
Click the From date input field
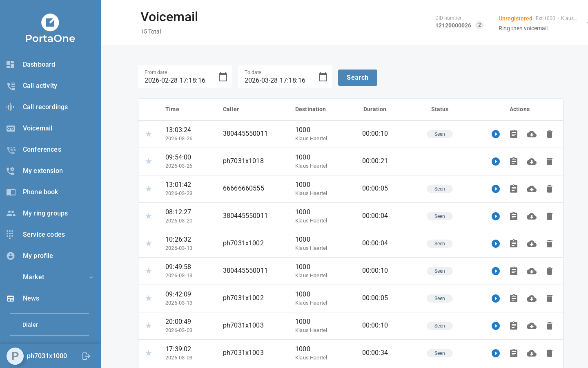coord(178,80)
